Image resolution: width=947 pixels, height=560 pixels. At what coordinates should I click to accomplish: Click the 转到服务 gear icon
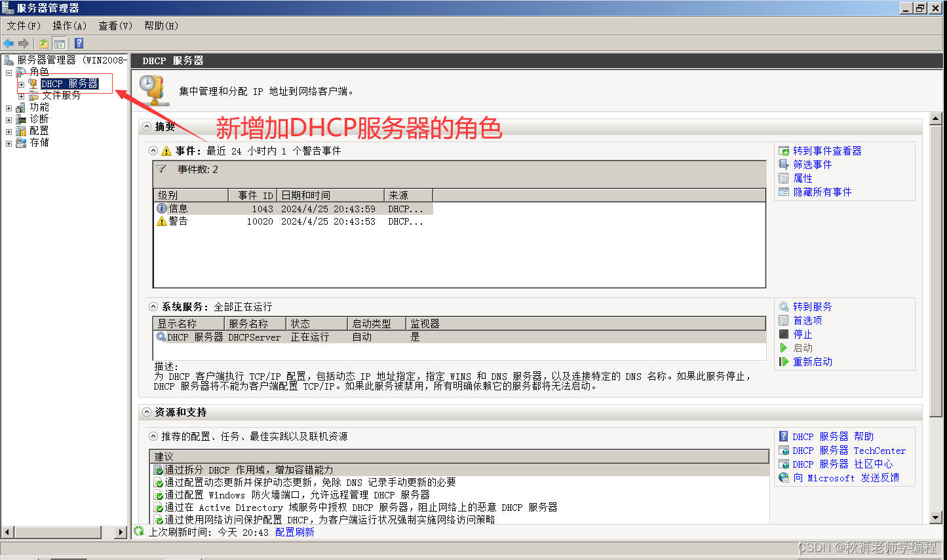click(784, 307)
